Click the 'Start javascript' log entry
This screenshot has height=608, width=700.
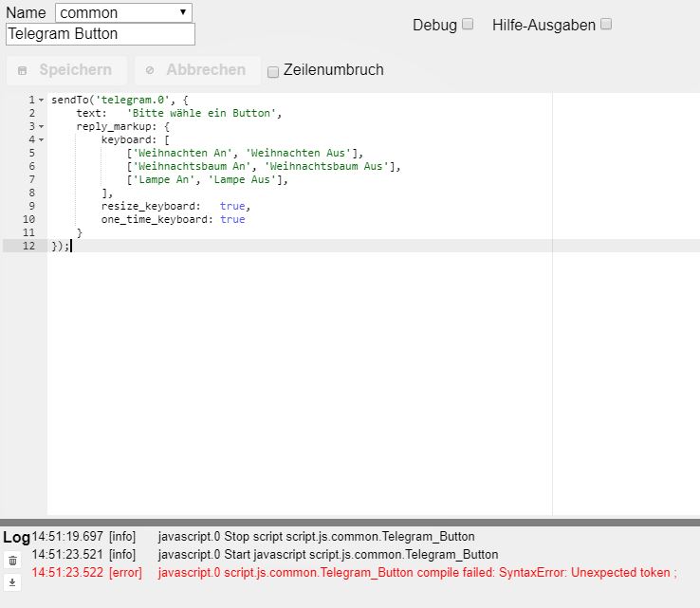coord(327,555)
